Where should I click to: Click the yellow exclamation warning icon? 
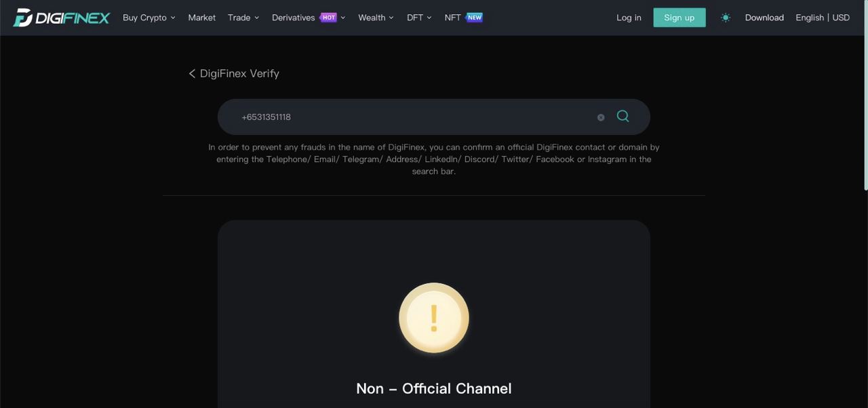coord(434,318)
